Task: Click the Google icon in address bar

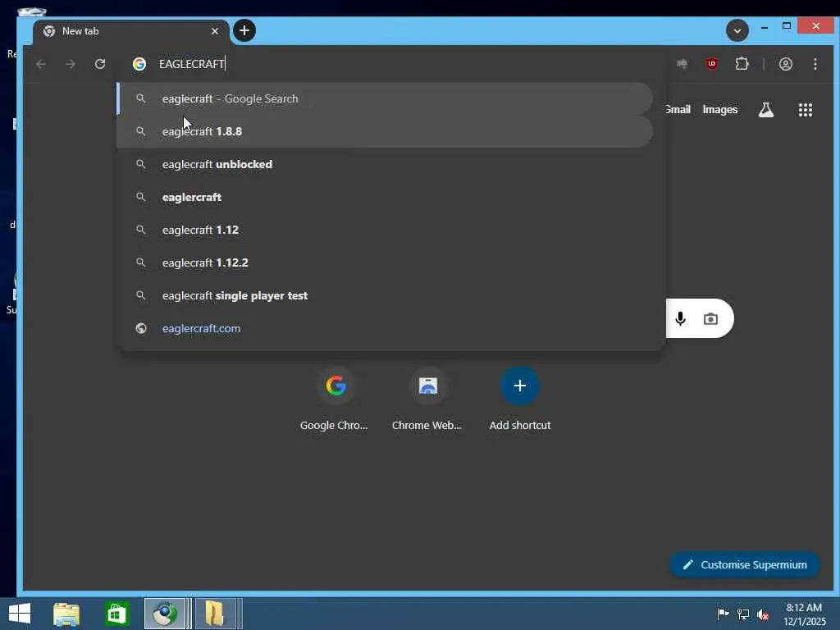Action: pos(139,64)
